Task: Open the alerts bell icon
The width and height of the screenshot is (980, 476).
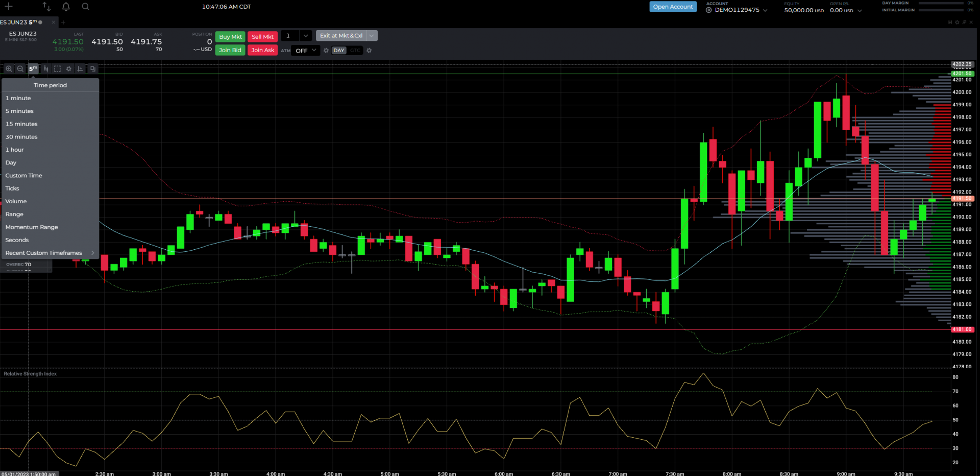Action: click(66, 7)
